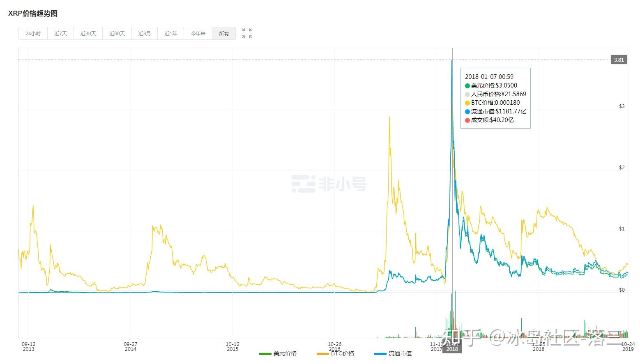Select the 所有 range tab
Screen dimensions: 640x364
(224, 33)
